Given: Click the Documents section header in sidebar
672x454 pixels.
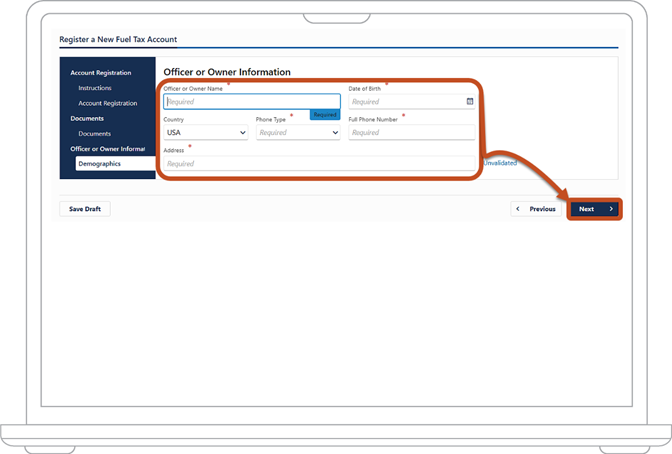Looking at the screenshot, I should coord(87,118).
